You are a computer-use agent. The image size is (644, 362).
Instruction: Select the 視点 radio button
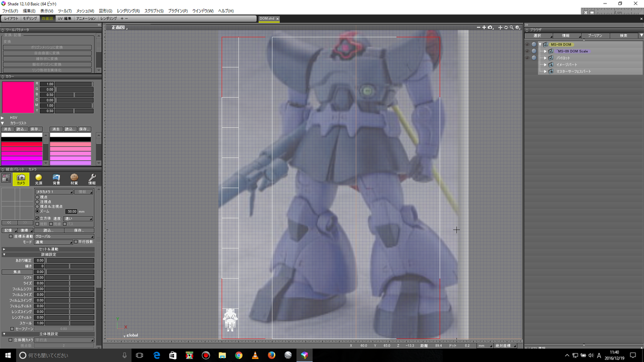pyautogui.click(x=37, y=197)
